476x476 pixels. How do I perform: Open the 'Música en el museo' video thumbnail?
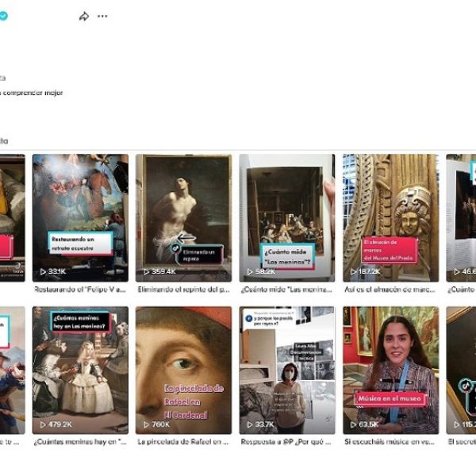[x=390, y=370]
